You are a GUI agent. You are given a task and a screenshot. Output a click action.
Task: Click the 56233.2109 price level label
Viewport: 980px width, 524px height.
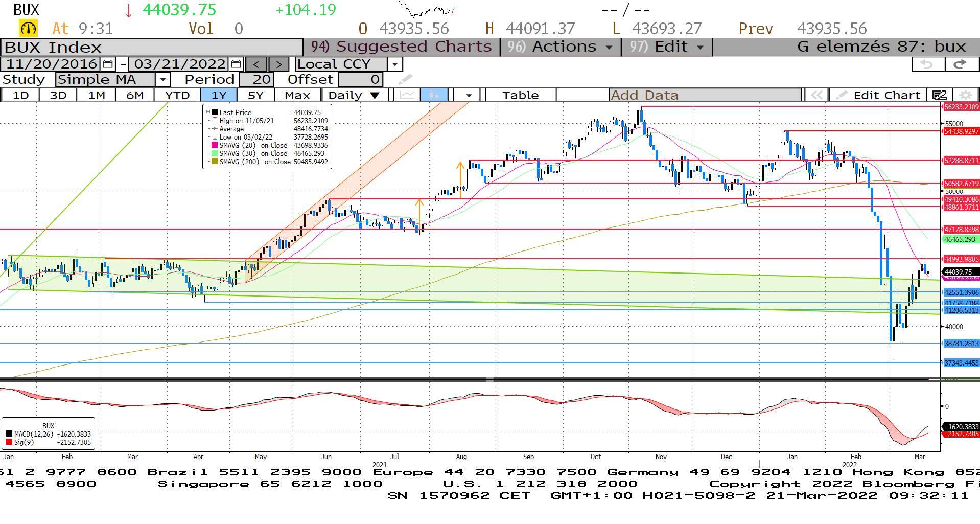click(x=961, y=107)
